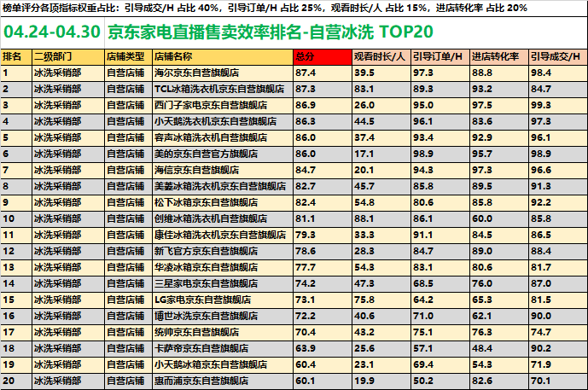The width and height of the screenshot is (588, 390).
Task: Click rank number 13 cell
Action: point(16,267)
